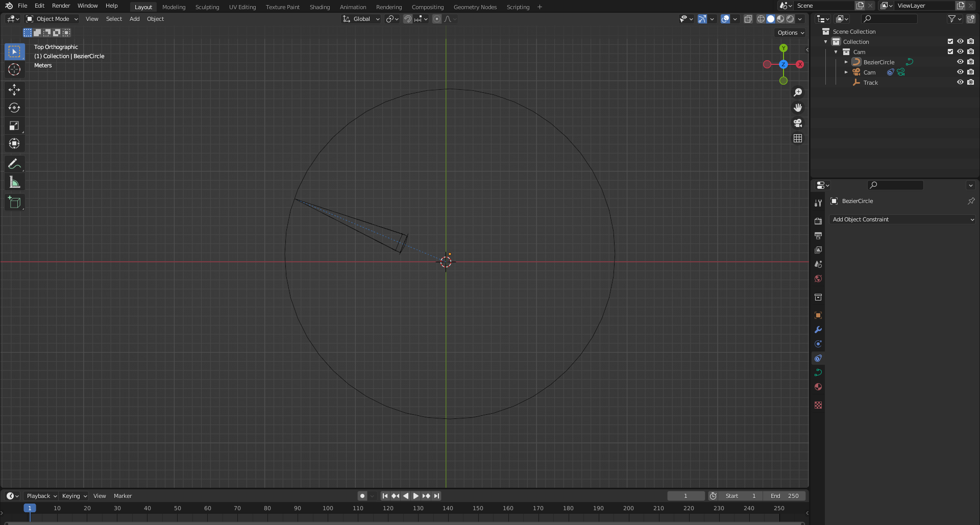Click the End frame field
The height and width of the screenshot is (525, 980).
pos(784,496)
